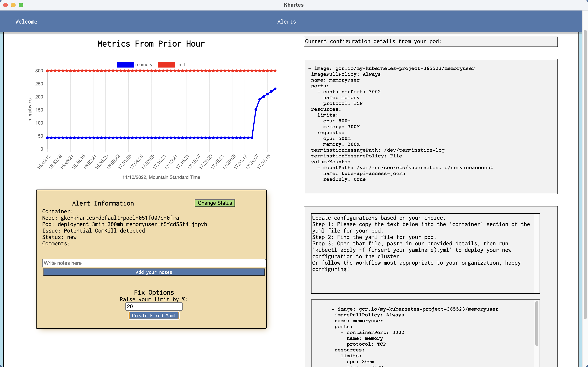Image resolution: width=588 pixels, height=367 pixels.
Task: Click the green window zoom button
Action: pos(21,5)
